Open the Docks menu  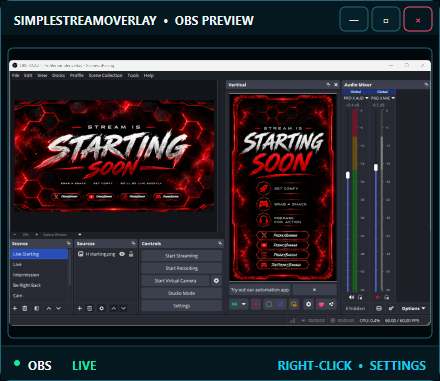pos(58,75)
